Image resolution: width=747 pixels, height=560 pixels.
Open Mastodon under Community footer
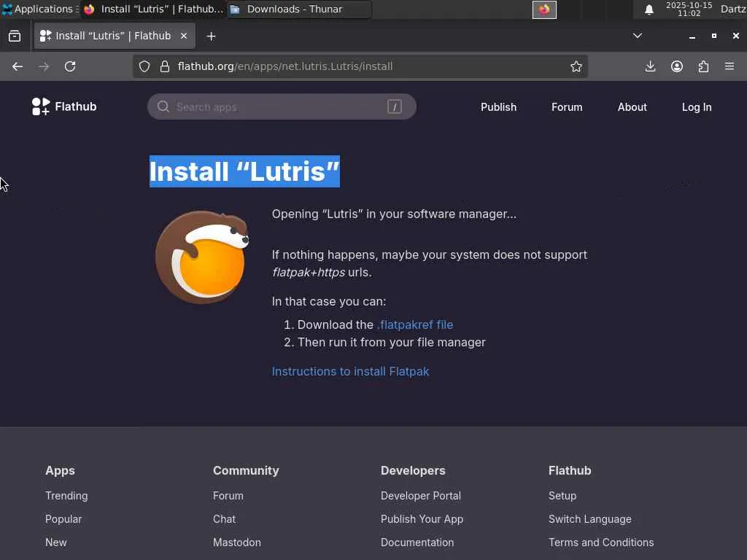pos(237,542)
